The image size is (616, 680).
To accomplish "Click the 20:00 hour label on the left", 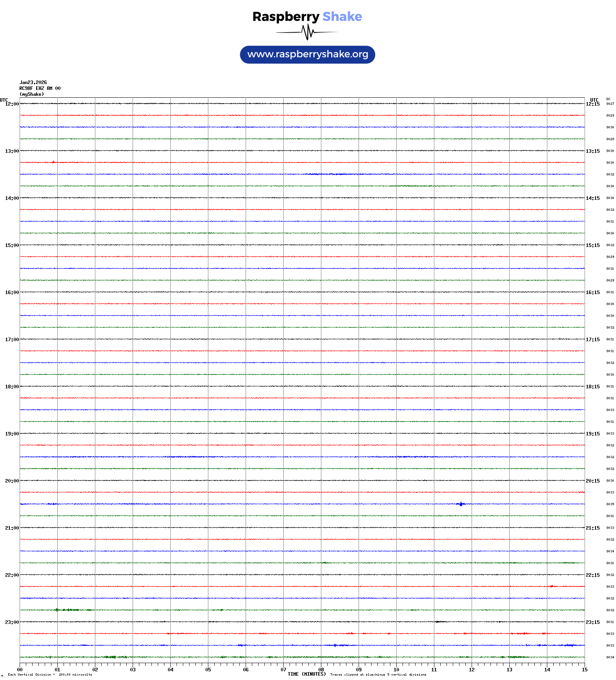I will 12,481.
